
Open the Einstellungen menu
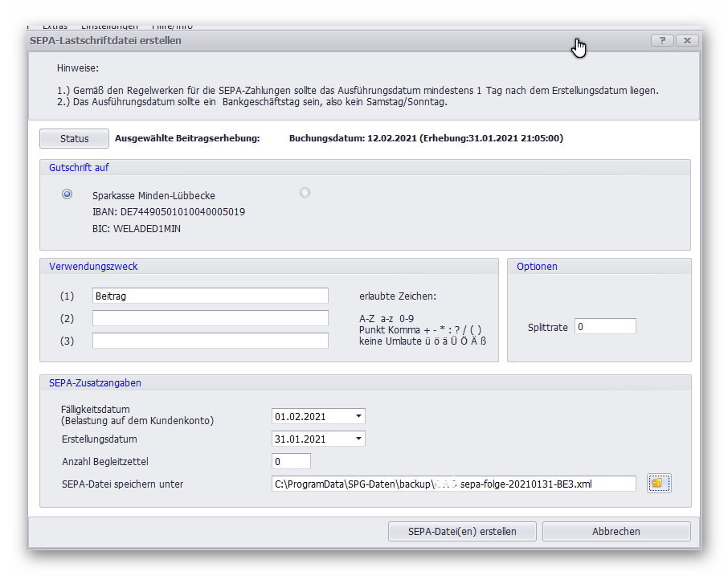coord(109,27)
